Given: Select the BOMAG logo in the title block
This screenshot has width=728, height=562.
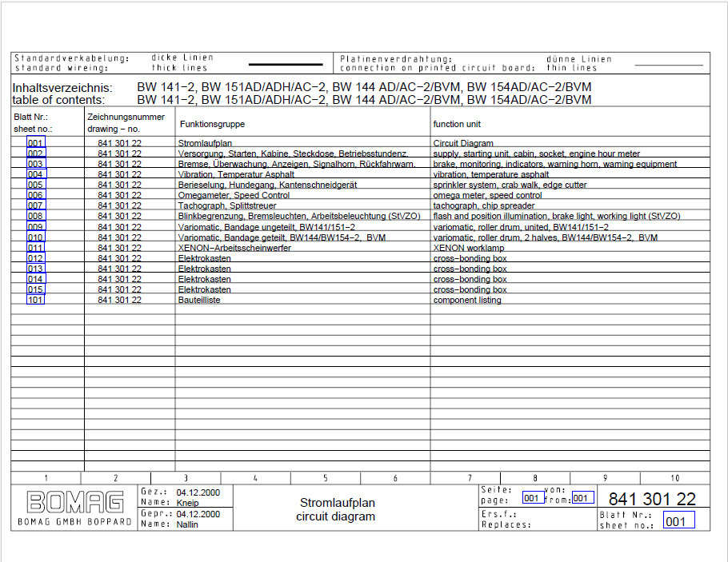Looking at the screenshot, I should point(74,502).
